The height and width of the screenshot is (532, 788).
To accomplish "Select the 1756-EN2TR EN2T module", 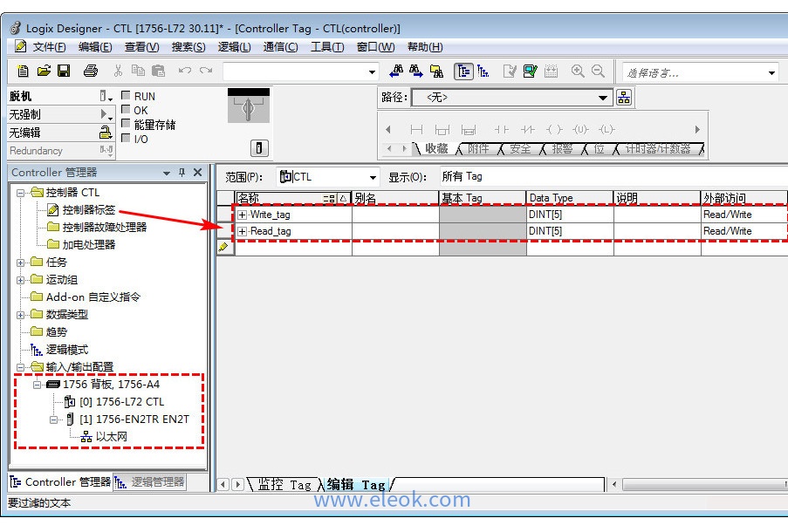I will [x=134, y=419].
